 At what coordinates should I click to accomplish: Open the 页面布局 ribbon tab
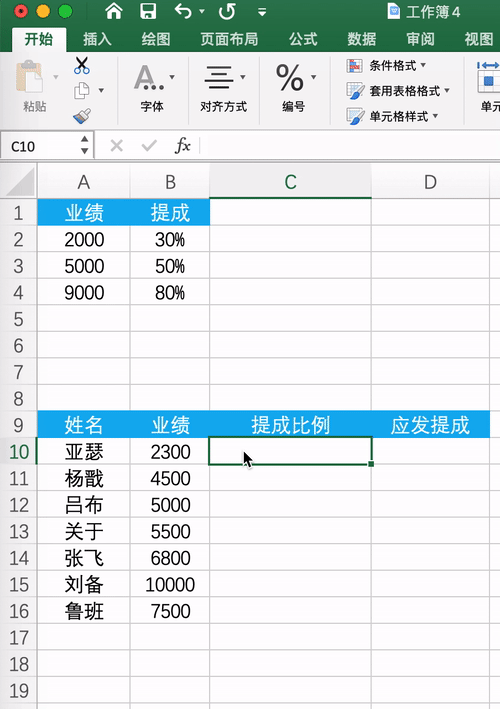pos(229,39)
